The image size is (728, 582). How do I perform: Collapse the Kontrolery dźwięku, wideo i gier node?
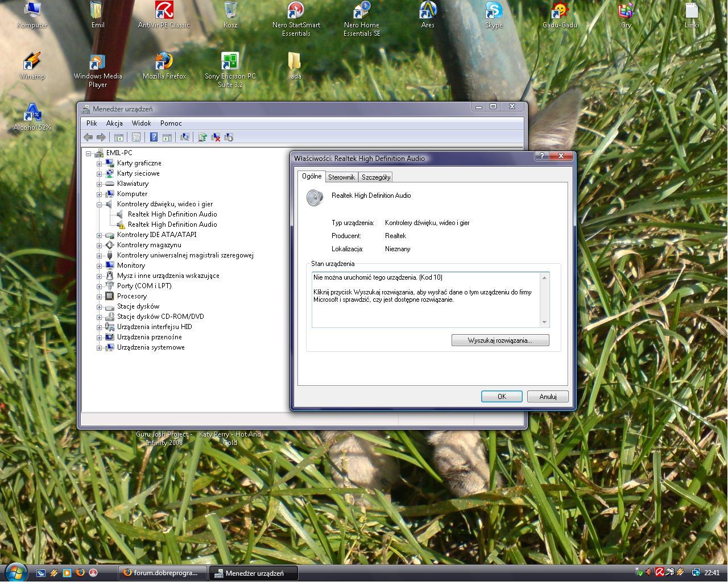[99, 204]
